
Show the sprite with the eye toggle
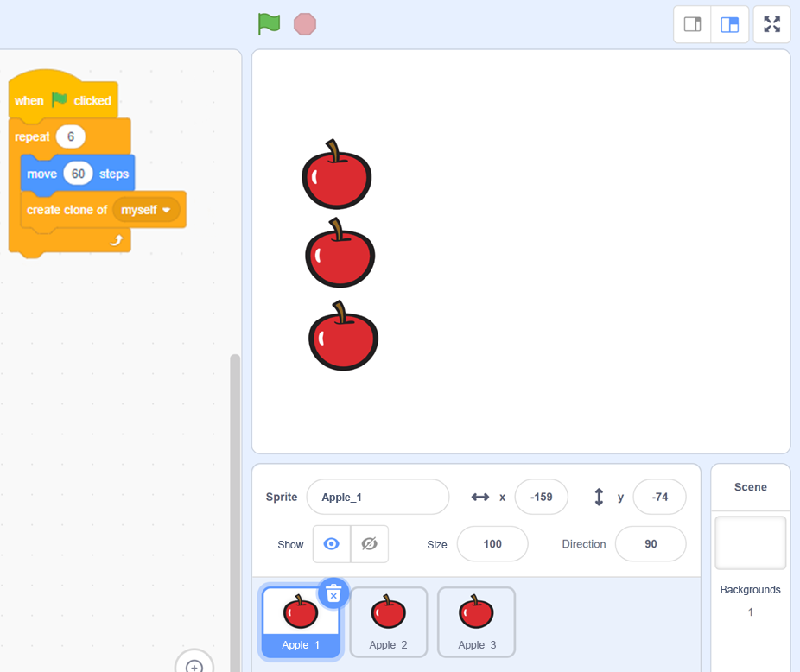tap(331, 543)
